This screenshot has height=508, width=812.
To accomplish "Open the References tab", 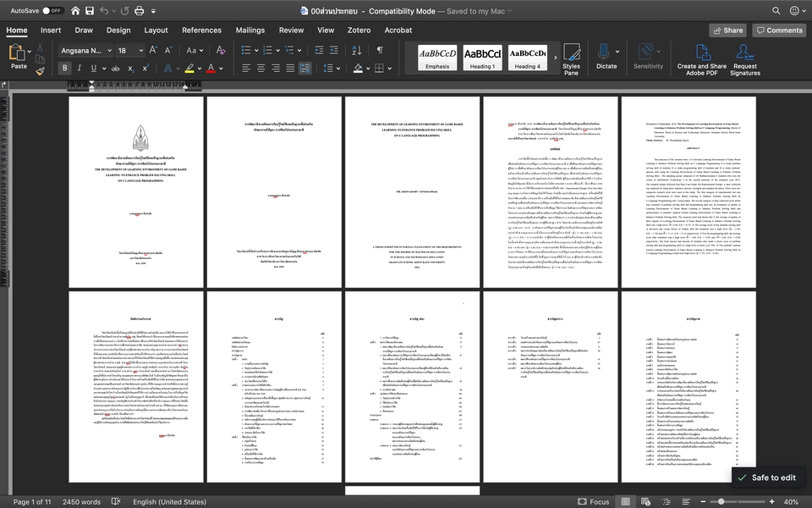I will [201, 30].
